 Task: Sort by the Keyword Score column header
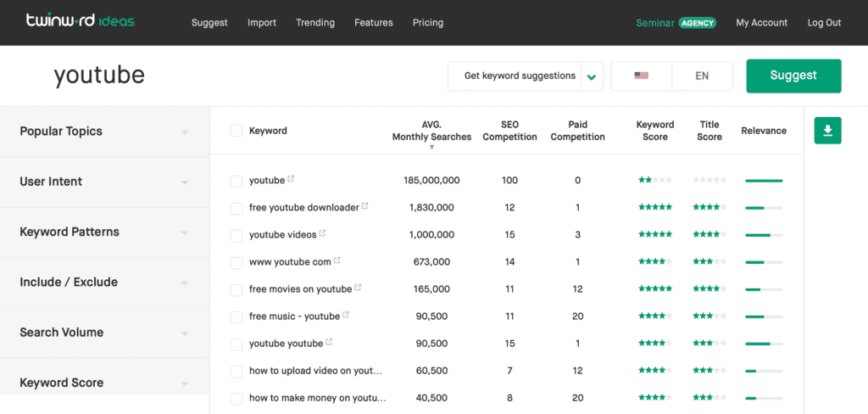pyautogui.click(x=655, y=131)
